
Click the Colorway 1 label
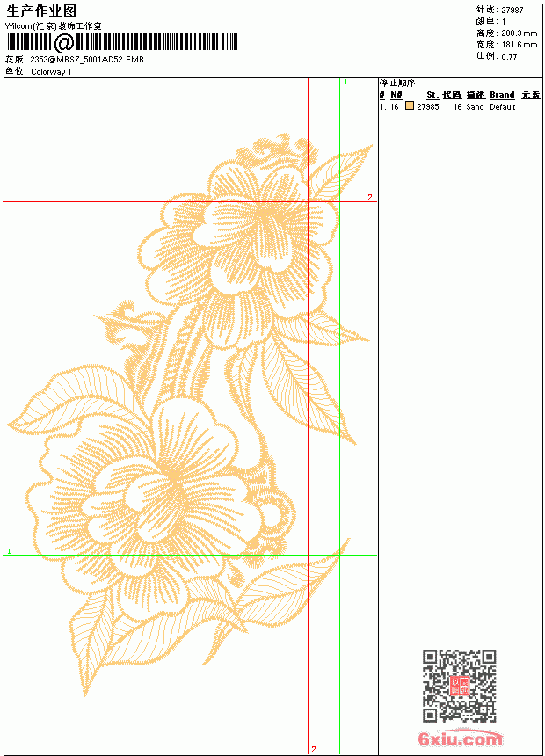click(x=51, y=72)
